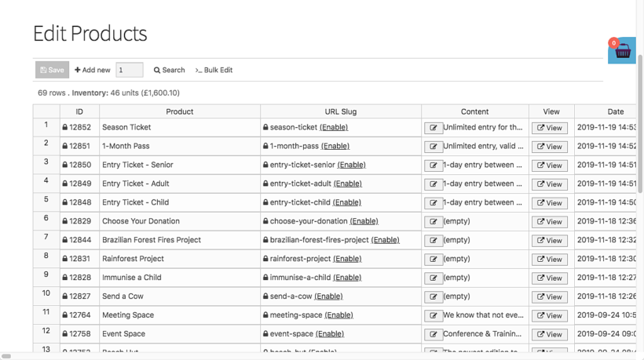This screenshot has height=360, width=644.
Task: Enable URL slug for 1-month-pass
Action: pos(335,146)
